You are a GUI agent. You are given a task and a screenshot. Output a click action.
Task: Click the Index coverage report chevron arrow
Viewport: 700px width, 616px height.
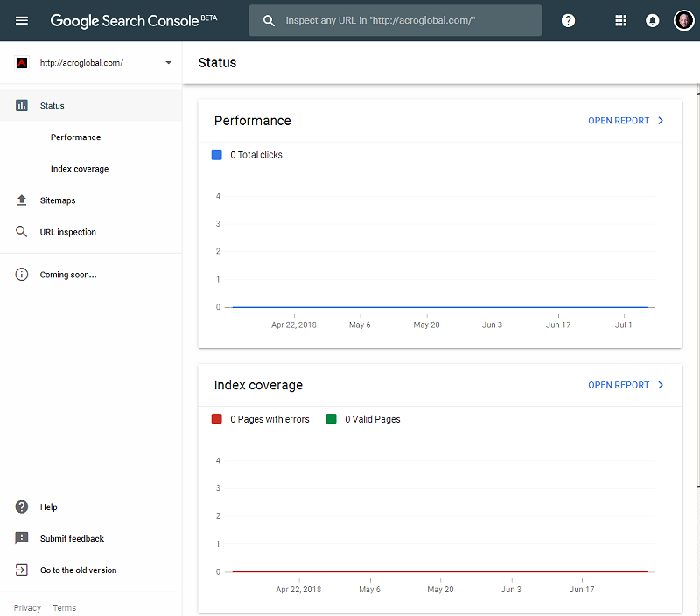pyautogui.click(x=661, y=385)
